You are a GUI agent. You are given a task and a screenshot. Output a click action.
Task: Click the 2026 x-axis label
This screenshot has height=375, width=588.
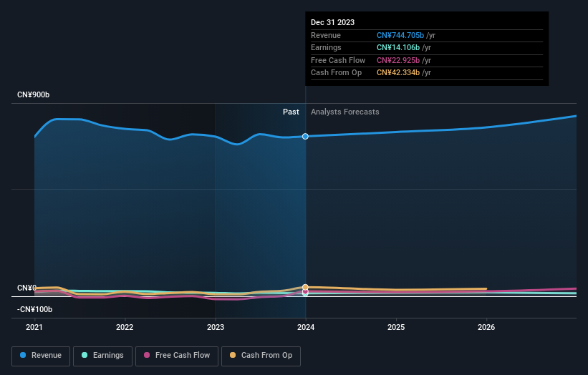point(486,328)
